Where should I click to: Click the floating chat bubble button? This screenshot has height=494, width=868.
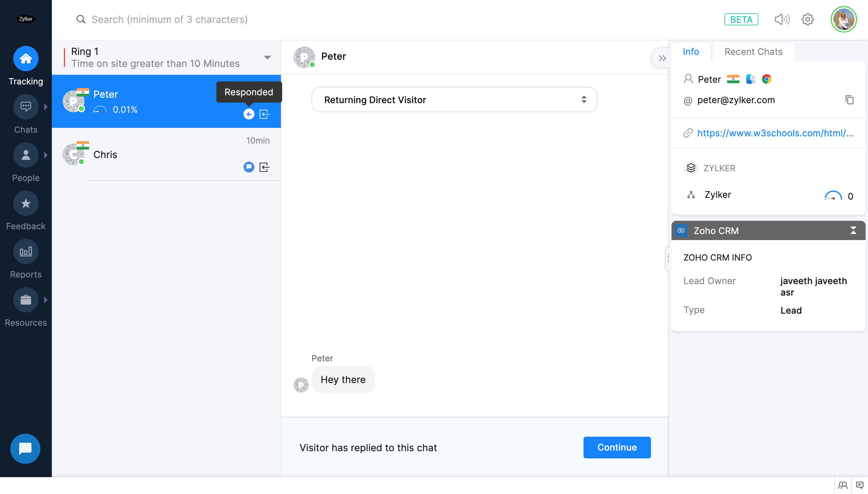[x=25, y=448]
